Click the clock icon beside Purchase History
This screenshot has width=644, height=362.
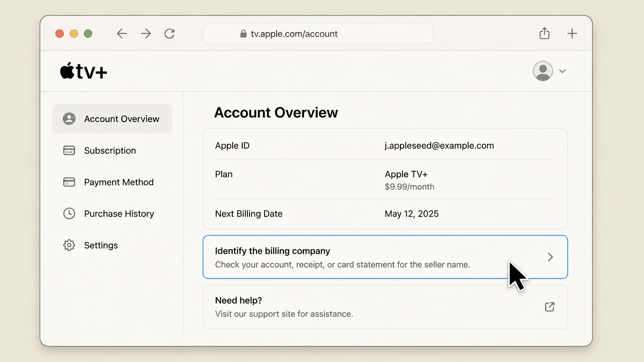click(x=69, y=214)
